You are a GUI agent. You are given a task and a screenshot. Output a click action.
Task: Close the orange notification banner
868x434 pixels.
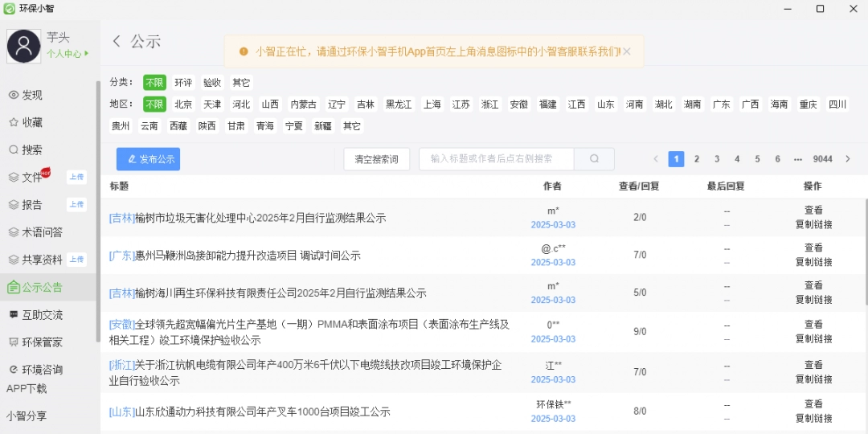pyautogui.click(x=627, y=51)
